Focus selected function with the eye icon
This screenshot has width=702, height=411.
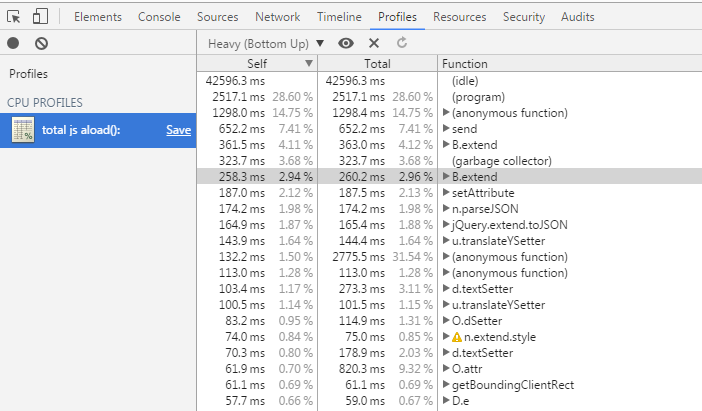(x=346, y=43)
